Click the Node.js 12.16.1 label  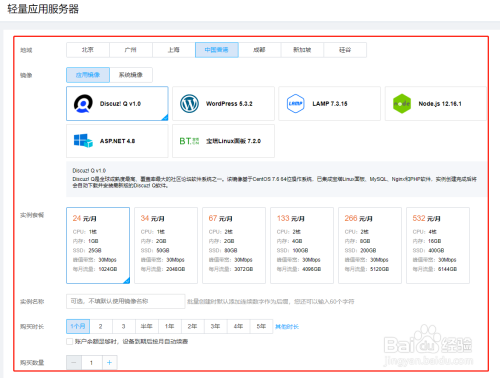[x=440, y=104]
